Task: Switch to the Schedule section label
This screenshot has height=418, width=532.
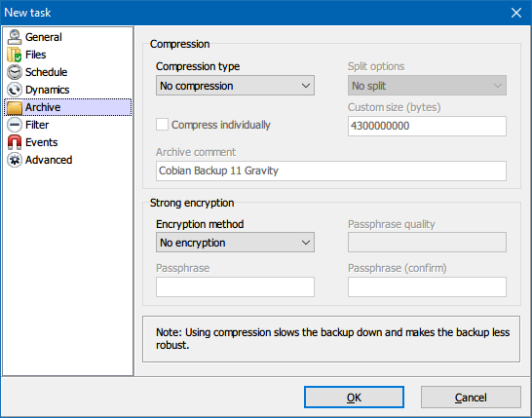Action: (46, 72)
